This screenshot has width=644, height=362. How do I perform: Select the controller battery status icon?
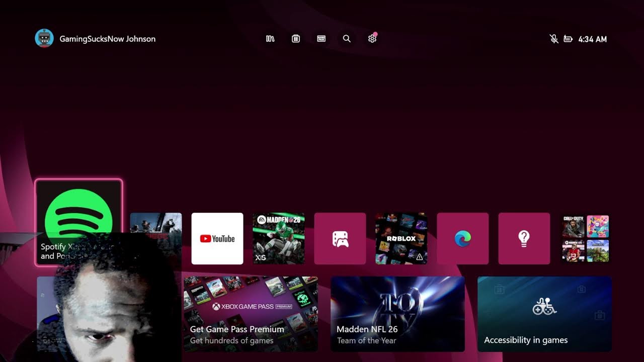568,39
